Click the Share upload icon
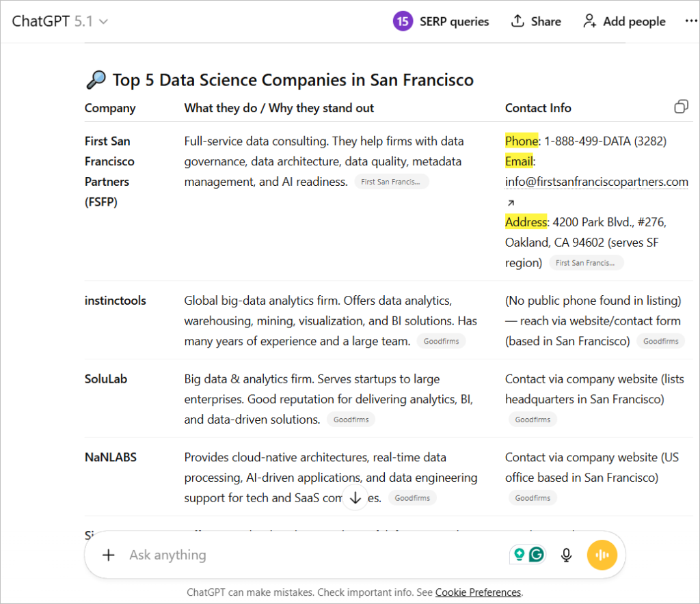The width and height of the screenshot is (700, 604). coord(518,21)
